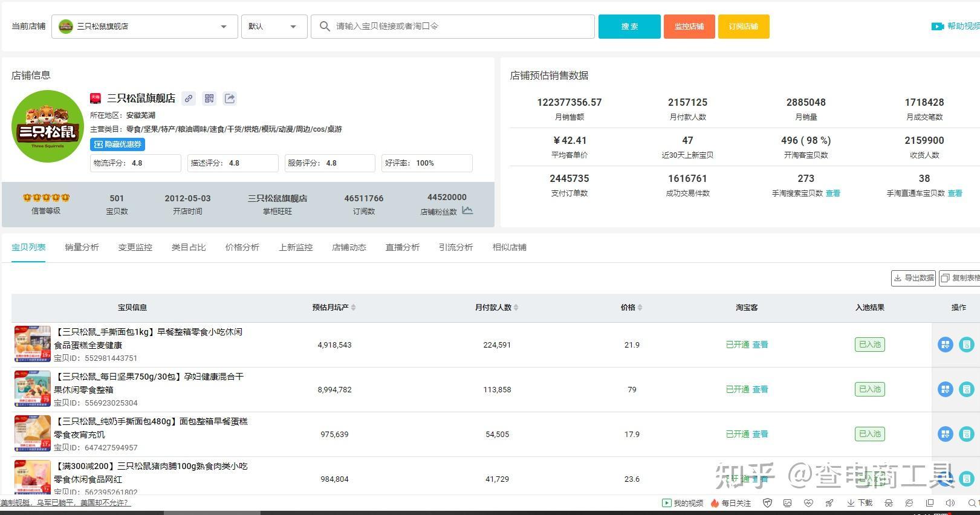This screenshot has height=515, width=980.
Task: Click 复制表格 copy table button
Action: 960,278
